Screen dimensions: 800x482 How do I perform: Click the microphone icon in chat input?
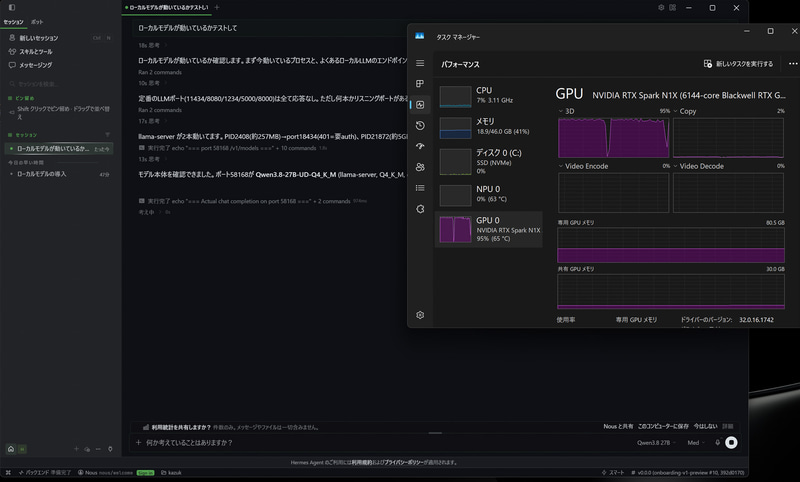point(717,443)
